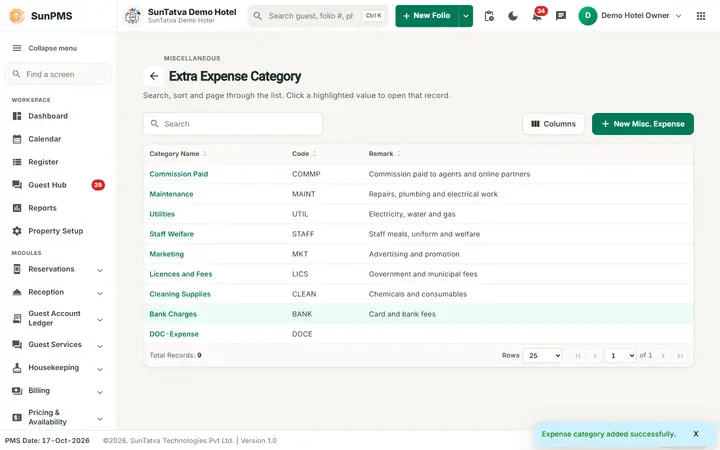This screenshot has width=720, height=450.
Task: Go back with the arrow icon
Action: point(154,76)
